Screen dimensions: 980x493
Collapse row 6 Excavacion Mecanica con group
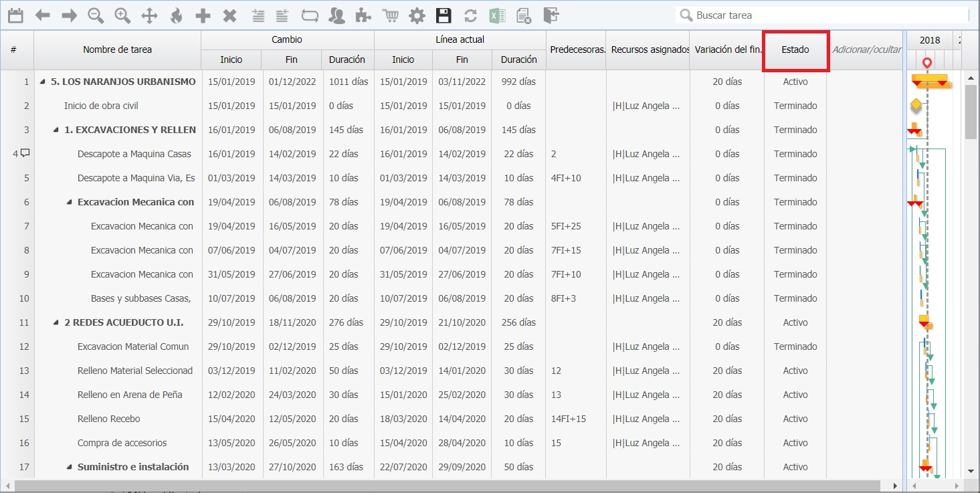[70, 202]
